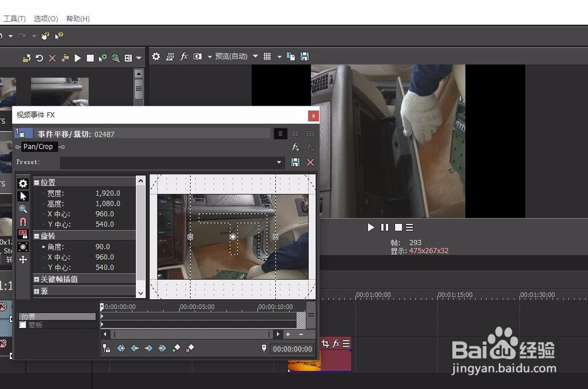Image resolution: width=588 pixels, height=389 pixels.
Task: Expand the 关键帧插值 property group
Action: [36, 279]
